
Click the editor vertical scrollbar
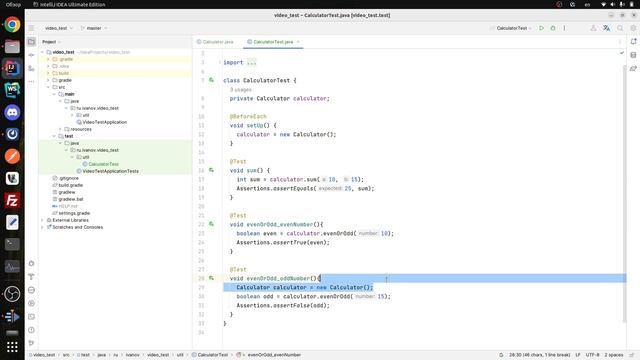pyautogui.click(x=624, y=193)
